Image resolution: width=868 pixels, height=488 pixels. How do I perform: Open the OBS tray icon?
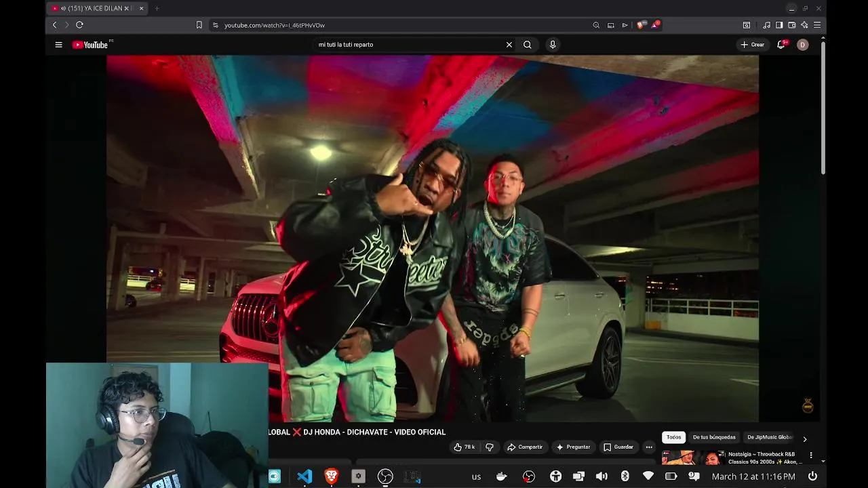click(529, 476)
